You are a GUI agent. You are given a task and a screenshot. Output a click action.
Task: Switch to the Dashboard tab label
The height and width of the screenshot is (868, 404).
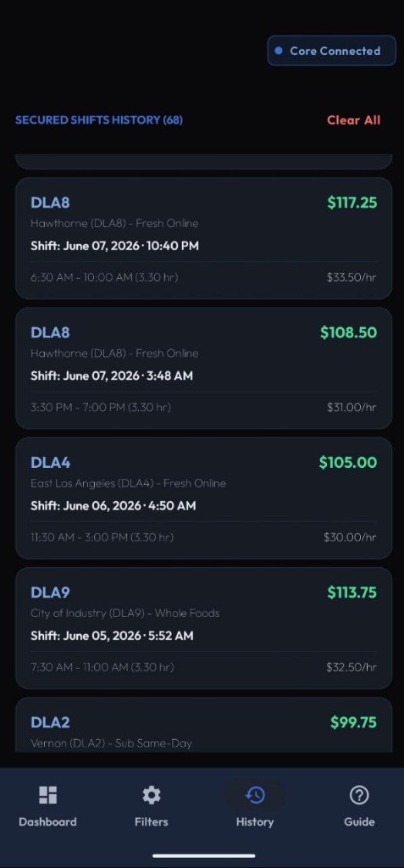point(47,822)
